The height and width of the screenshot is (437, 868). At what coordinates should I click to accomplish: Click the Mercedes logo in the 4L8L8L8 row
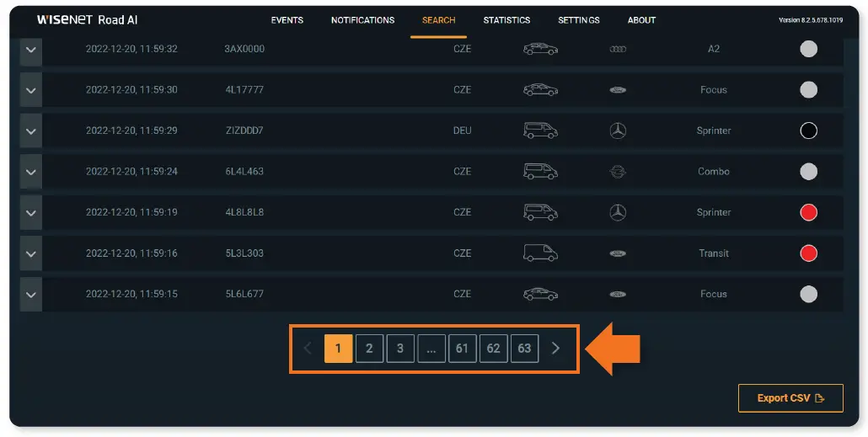pos(618,212)
